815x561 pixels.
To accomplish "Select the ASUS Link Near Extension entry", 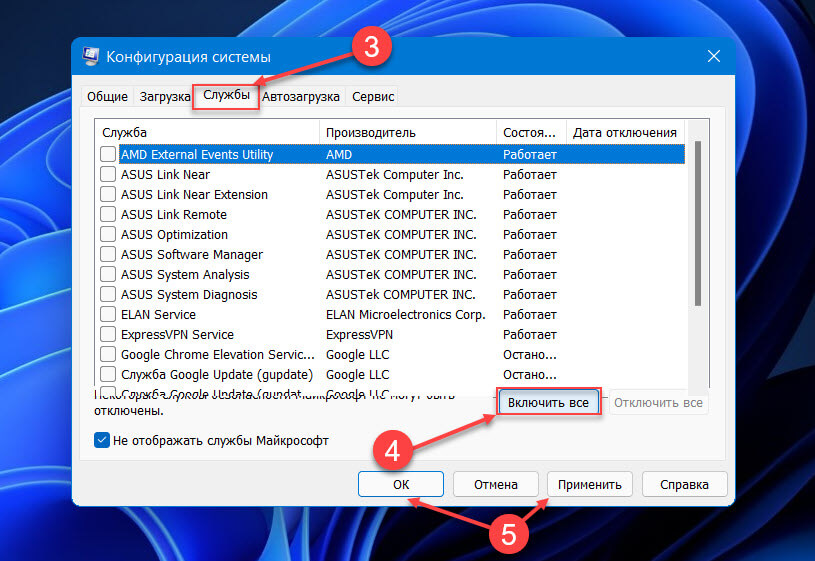I will (194, 194).
